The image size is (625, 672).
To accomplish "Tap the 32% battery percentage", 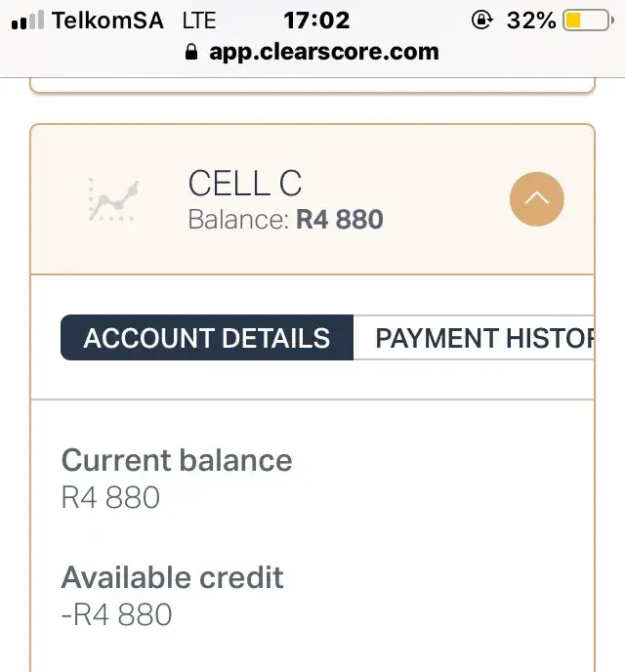I will click(x=531, y=20).
